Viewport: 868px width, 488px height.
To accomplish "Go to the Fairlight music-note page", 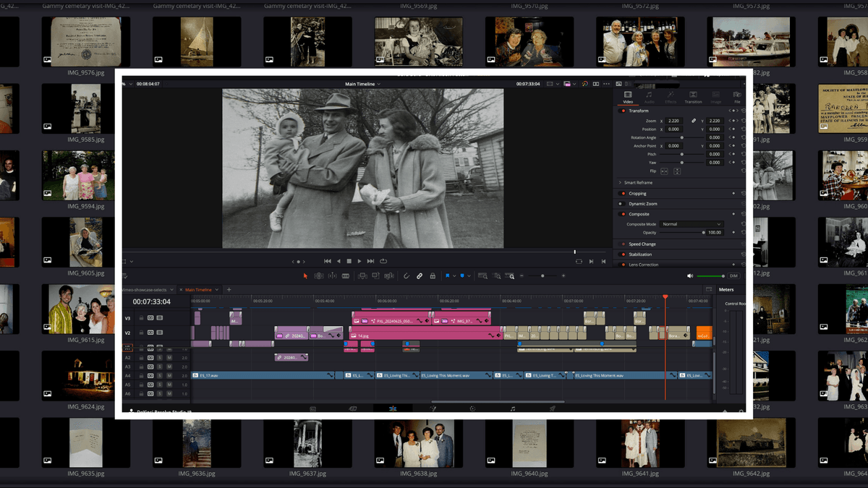I will [512, 408].
